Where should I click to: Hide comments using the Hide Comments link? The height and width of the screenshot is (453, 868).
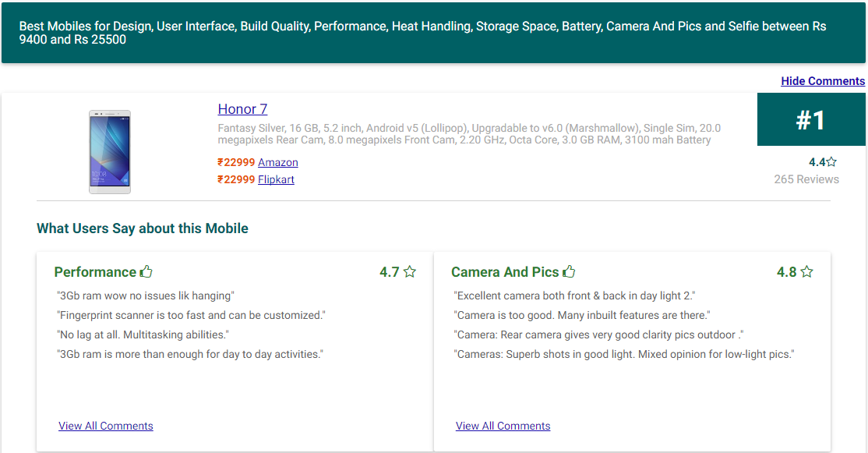click(x=823, y=81)
